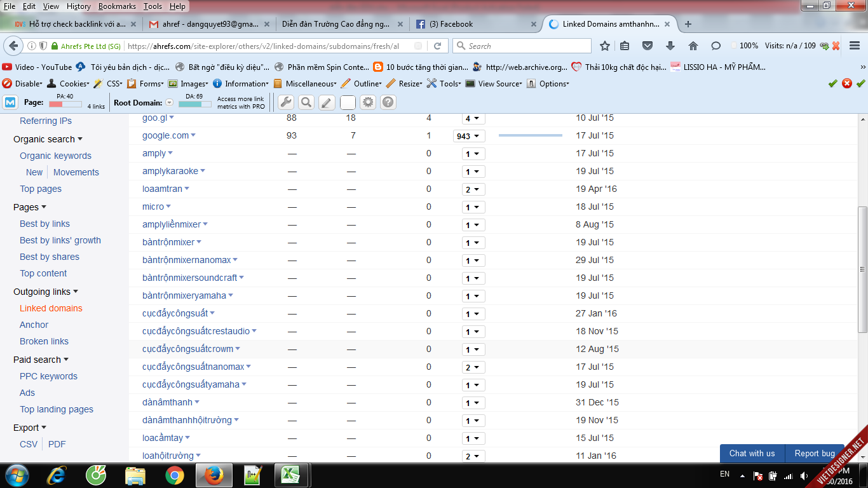Select the MozBar highlight pencil tool
868x488 pixels.
327,102
